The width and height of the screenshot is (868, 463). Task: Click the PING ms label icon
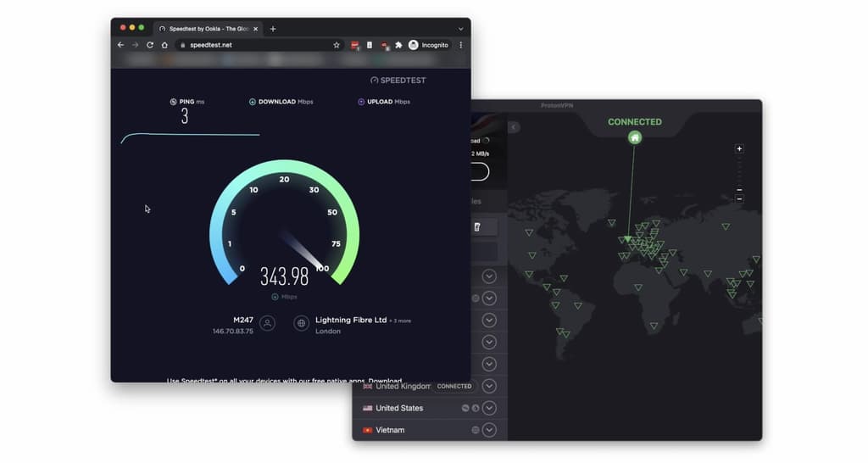[173, 102]
